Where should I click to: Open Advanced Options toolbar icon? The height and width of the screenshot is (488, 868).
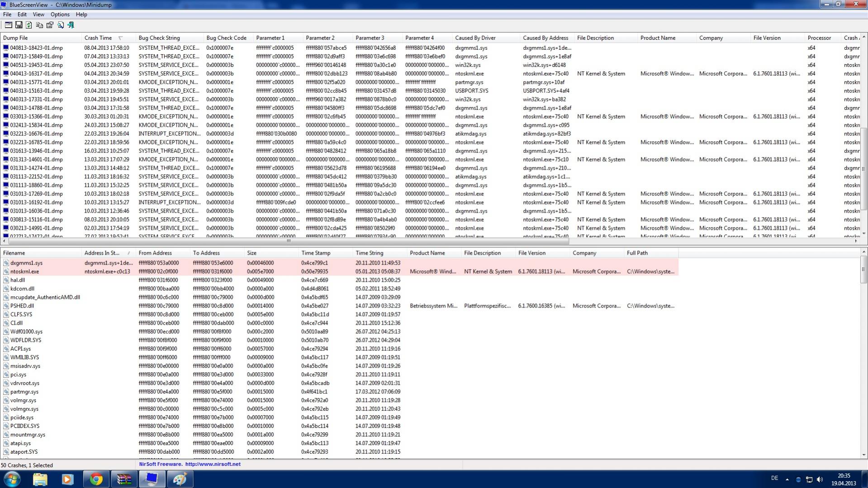point(8,25)
